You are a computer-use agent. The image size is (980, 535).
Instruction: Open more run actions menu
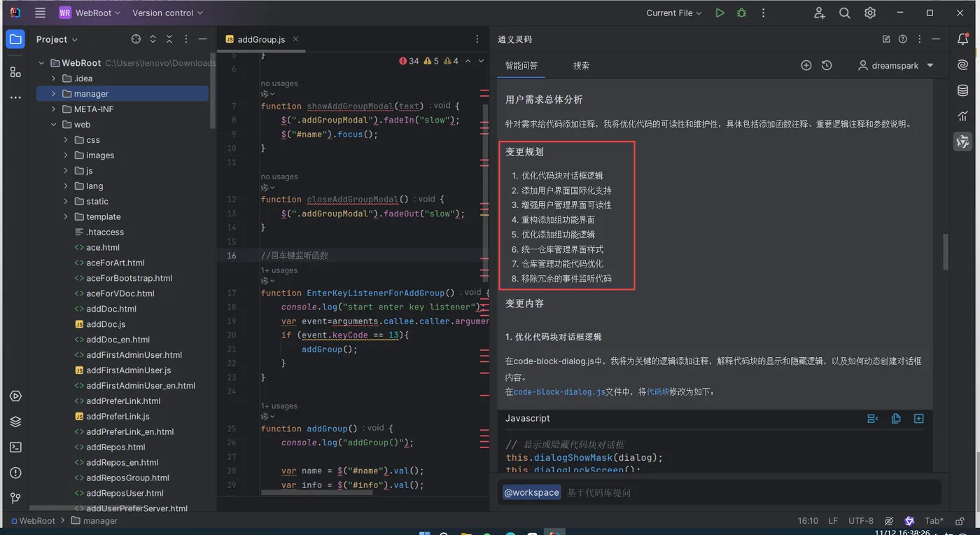point(764,13)
